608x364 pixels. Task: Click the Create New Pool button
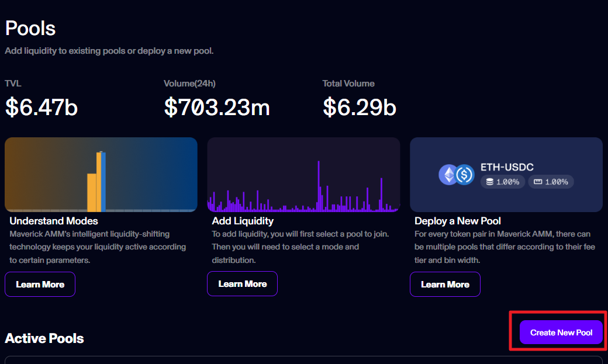(561, 332)
